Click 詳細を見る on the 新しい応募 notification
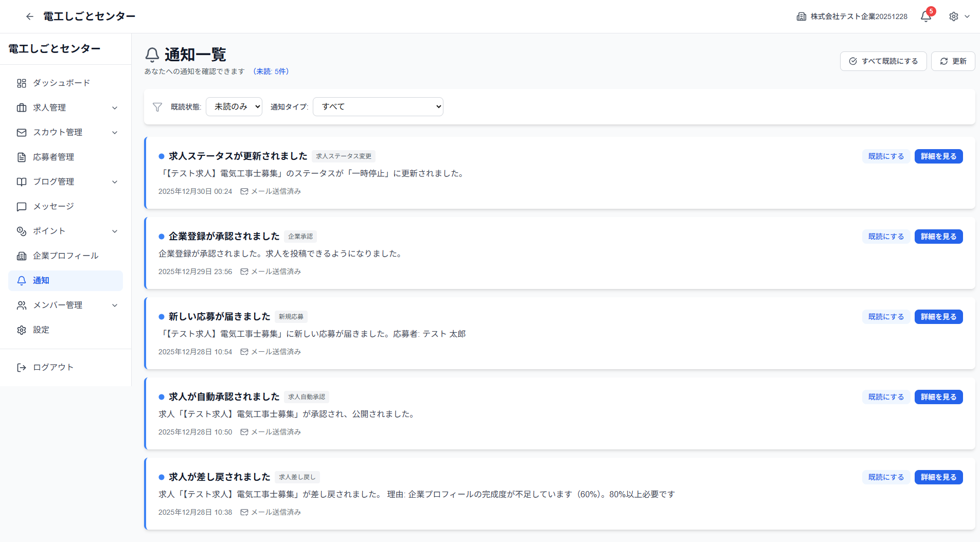Viewport: 980px width, 542px height. coord(938,316)
